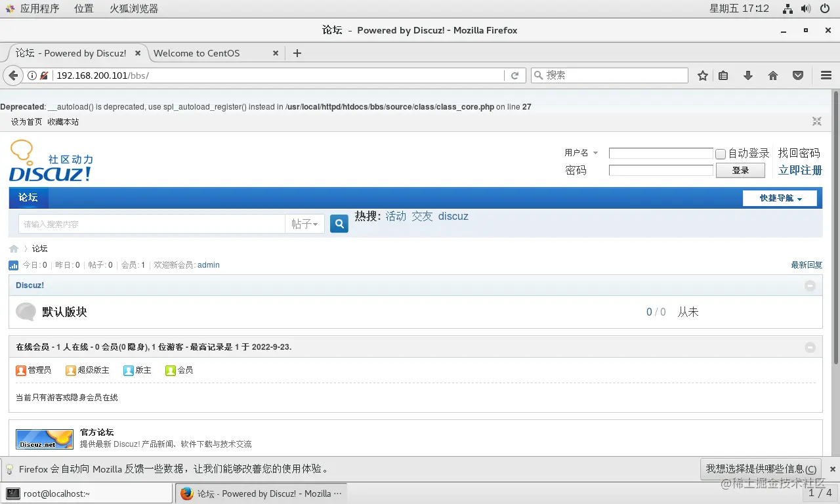Open the system network icon
This screenshot has height=504, width=840.
(x=788, y=9)
